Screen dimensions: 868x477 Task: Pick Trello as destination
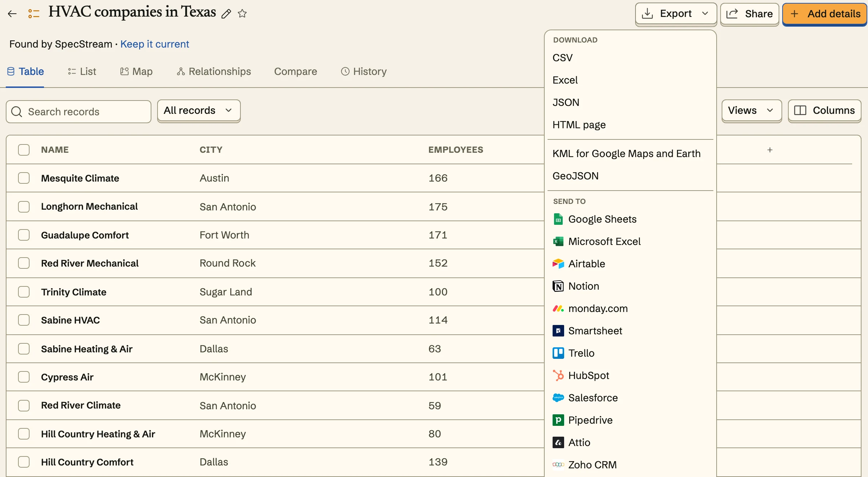click(630, 353)
